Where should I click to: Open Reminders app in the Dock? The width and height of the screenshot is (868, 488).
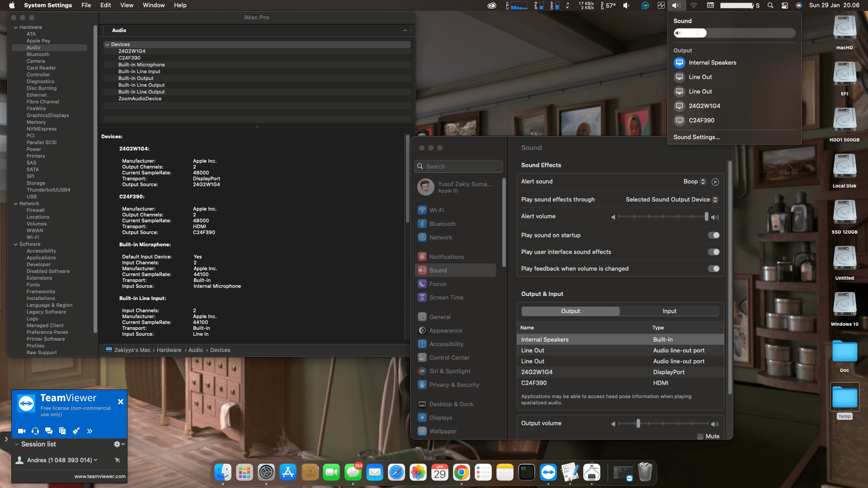click(x=483, y=473)
